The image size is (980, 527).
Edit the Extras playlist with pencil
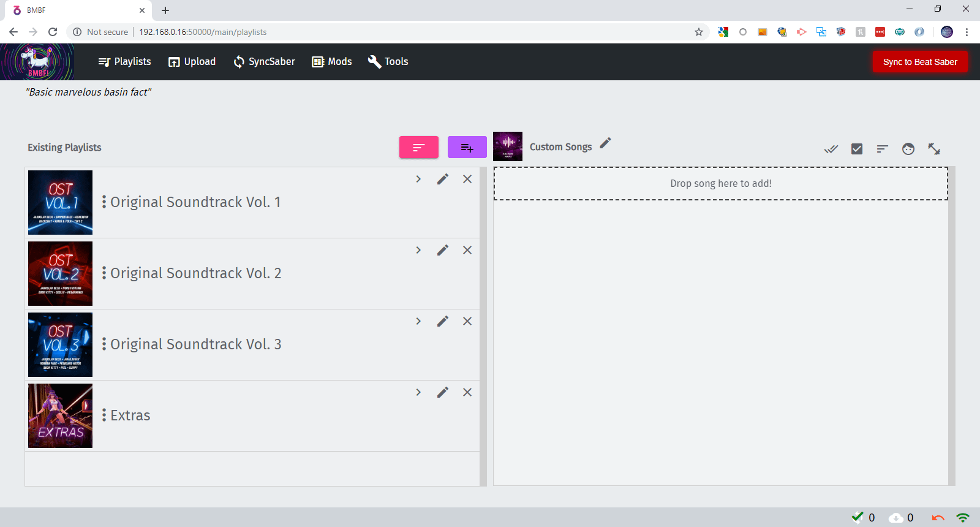tap(443, 392)
